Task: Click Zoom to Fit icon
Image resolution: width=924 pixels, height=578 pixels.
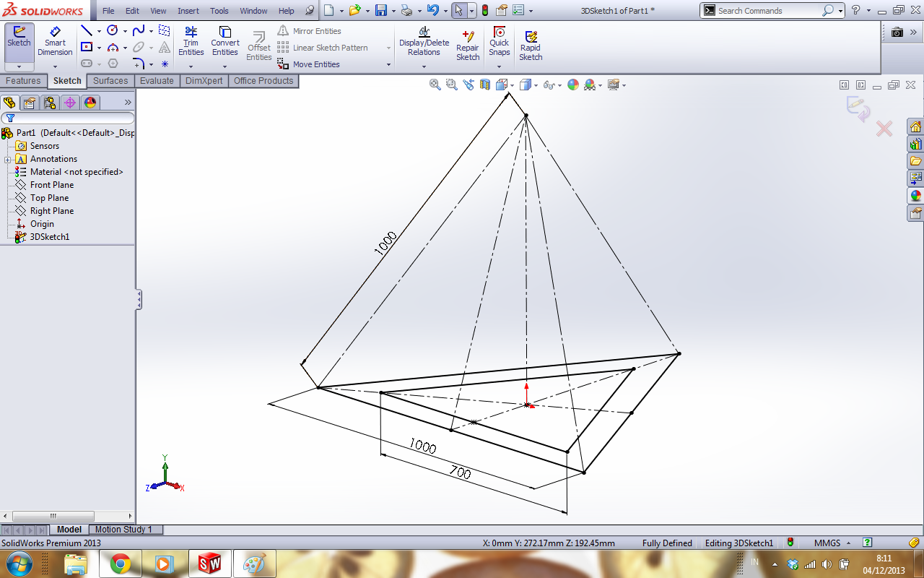Action: coord(435,85)
